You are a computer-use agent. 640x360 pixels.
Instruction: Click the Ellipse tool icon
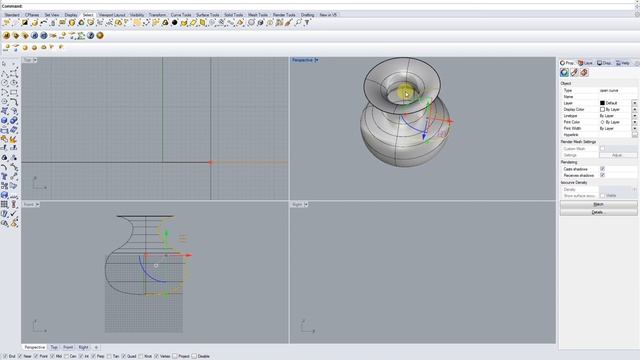(13, 83)
